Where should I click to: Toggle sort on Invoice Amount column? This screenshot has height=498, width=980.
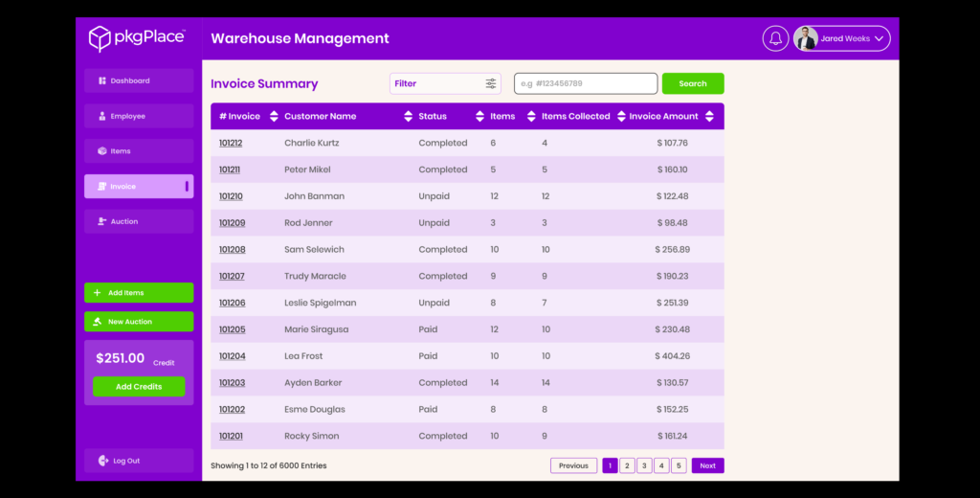[709, 117]
